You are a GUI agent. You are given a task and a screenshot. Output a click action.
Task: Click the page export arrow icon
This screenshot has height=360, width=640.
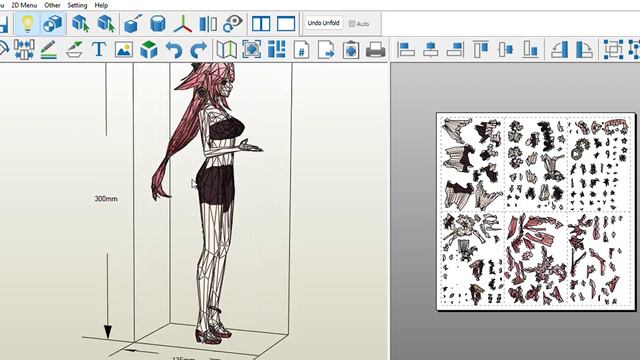(326, 50)
